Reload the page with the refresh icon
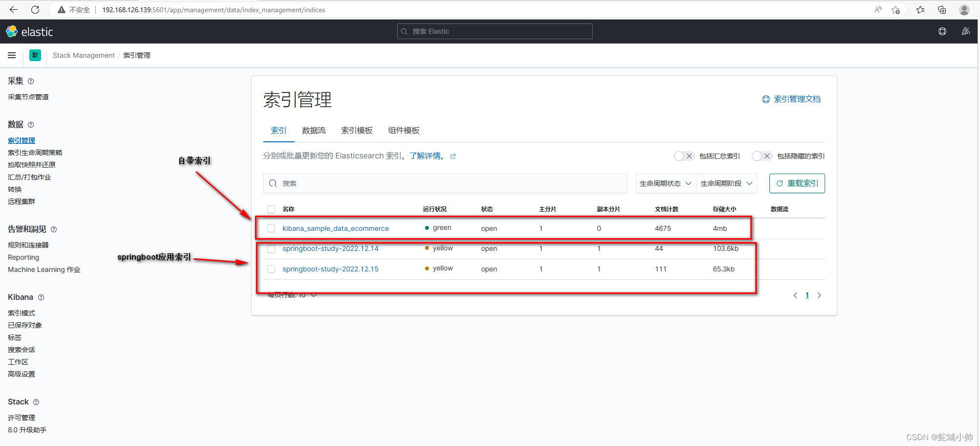 click(x=35, y=10)
